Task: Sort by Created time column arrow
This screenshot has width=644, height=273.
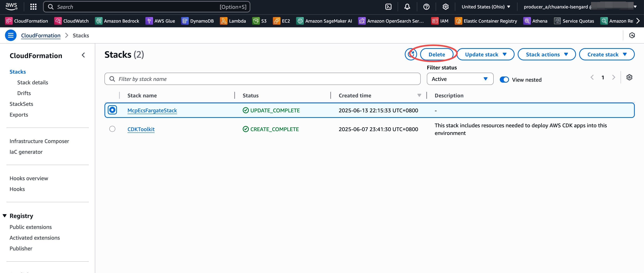Action: (419, 95)
